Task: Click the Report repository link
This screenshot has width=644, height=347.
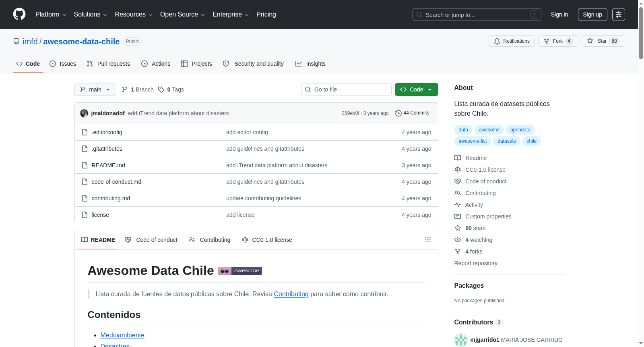Action: coord(476,263)
